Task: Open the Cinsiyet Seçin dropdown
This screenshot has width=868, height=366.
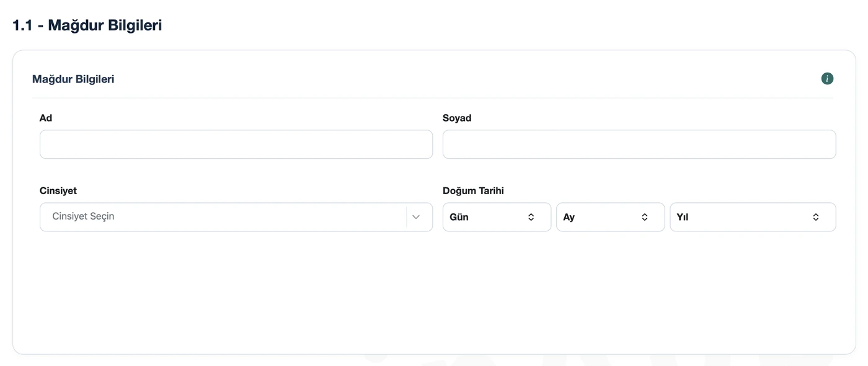Action: (236, 217)
